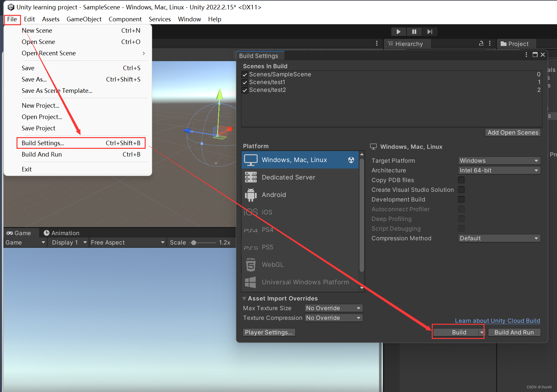The height and width of the screenshot is (392, 557).
Task: Enable Copy PDB files checkbox
Action: (x=462, y=180)
